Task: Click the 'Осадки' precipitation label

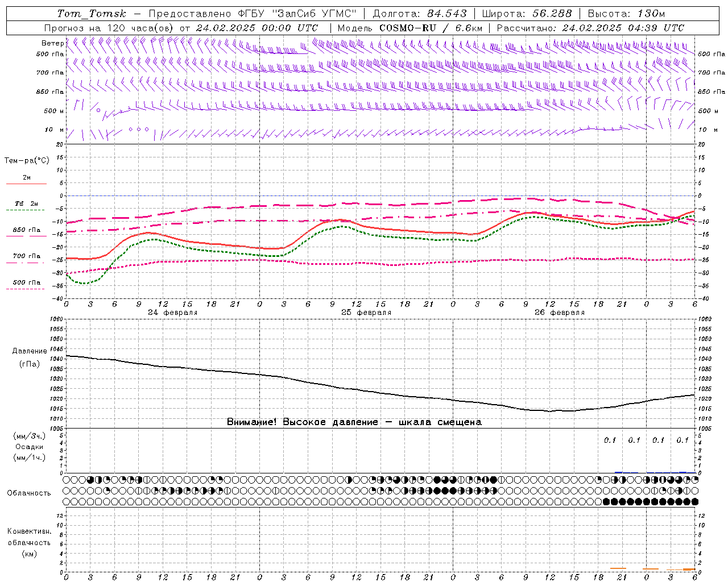Action: 30,447
